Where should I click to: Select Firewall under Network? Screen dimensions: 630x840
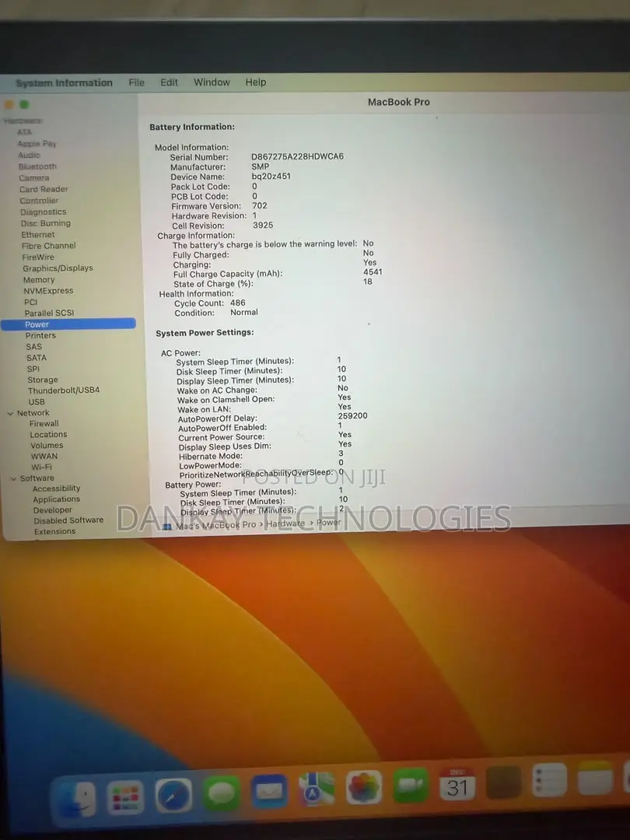point(44,424)
